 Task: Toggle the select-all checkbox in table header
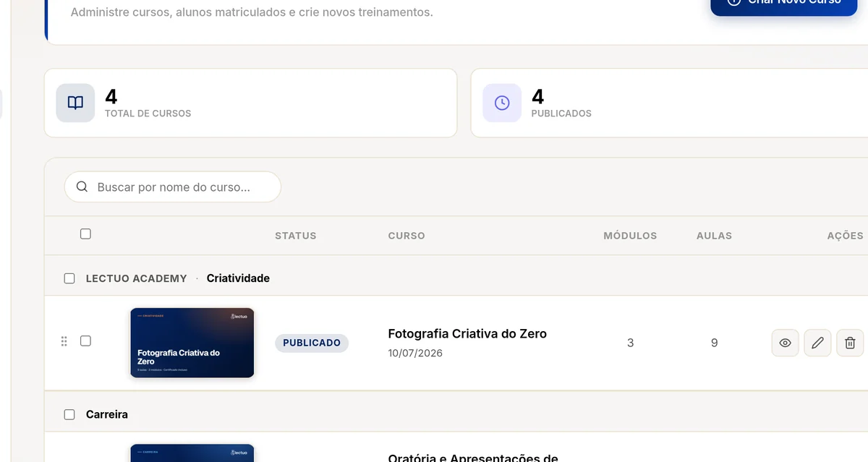(85, 234)
